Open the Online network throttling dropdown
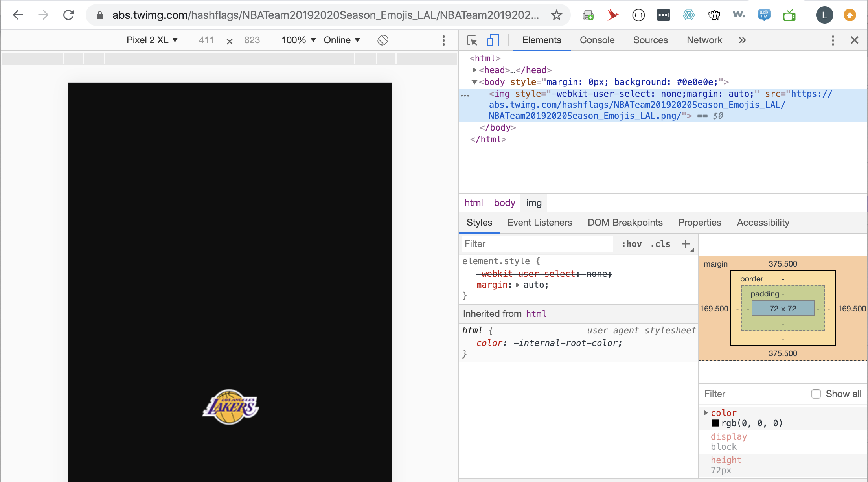The height and width of the screenshot is (482, 868). coord(341,40)
